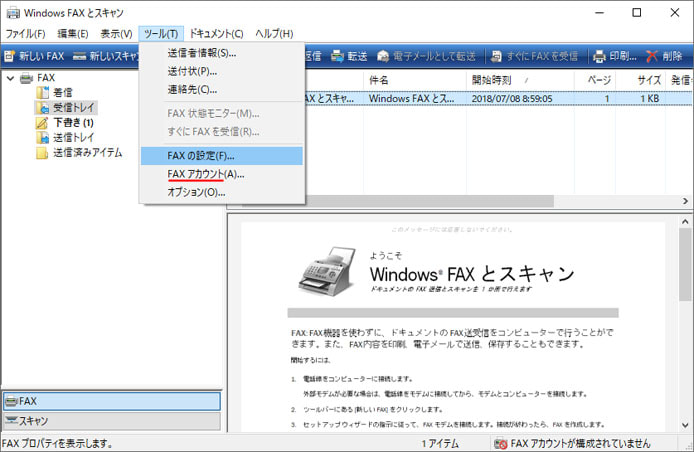The height and width of the screenshot is (452, 694).
Task: Click the New FAX (新しい FAX) toolbar icon
Action: [x=10, y=56]
